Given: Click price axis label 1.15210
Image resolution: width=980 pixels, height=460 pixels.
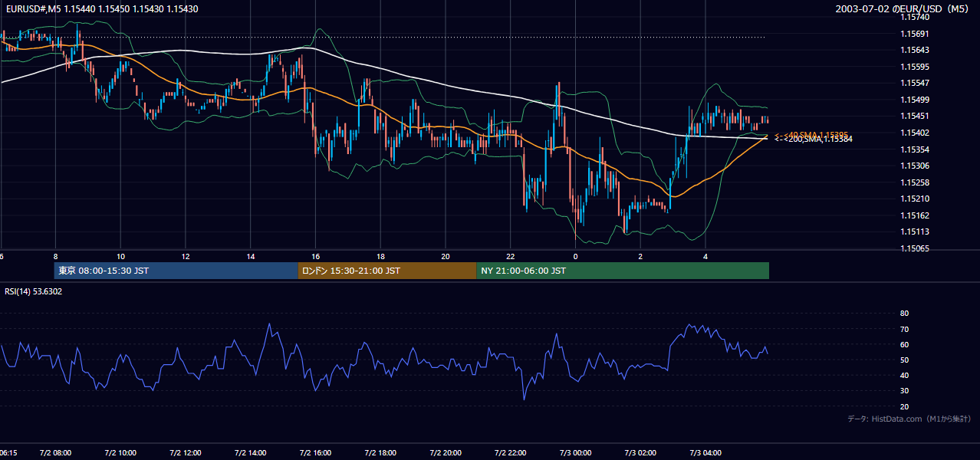Looking at the screenshot, I should coord(915,199).
